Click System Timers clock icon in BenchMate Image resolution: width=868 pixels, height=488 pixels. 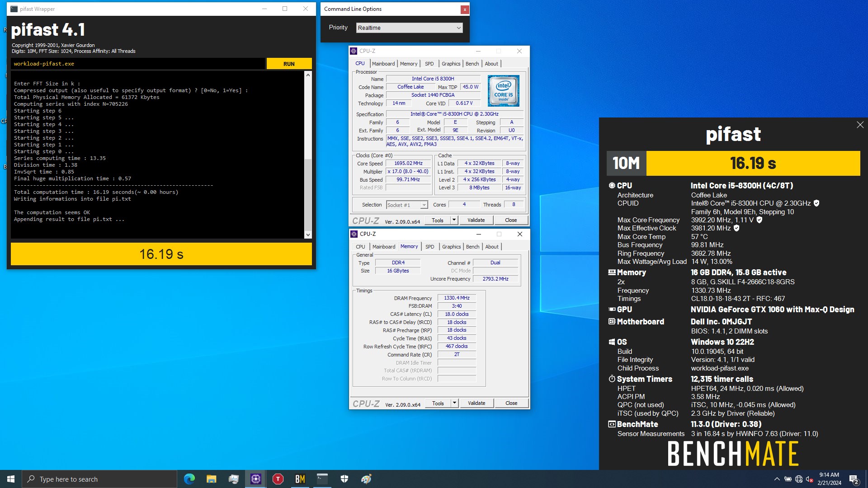tap(612, 379)
